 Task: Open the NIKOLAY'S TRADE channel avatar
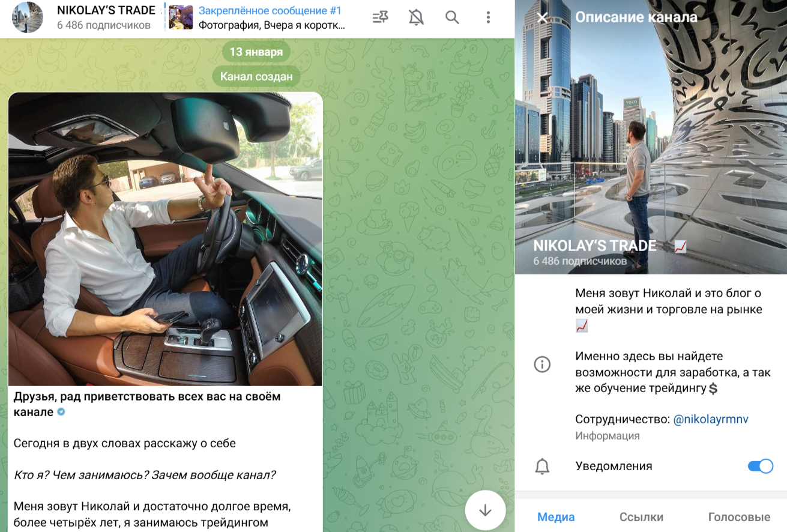point(28,17)
